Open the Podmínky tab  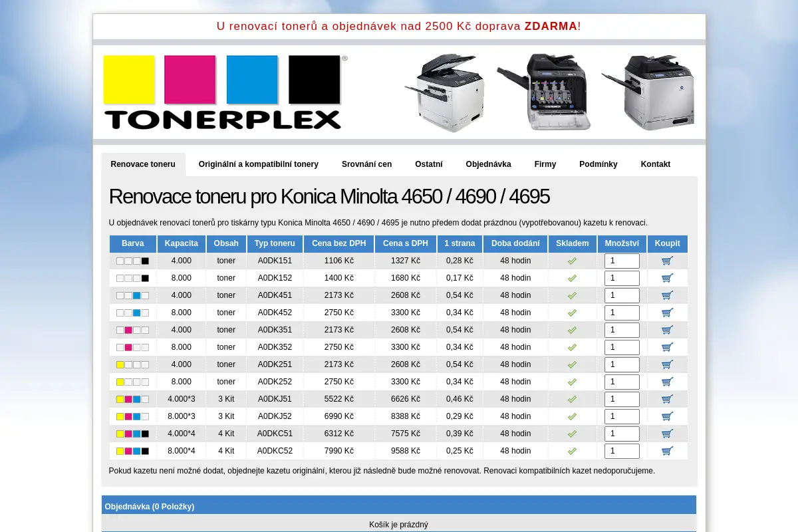point(598,164)
